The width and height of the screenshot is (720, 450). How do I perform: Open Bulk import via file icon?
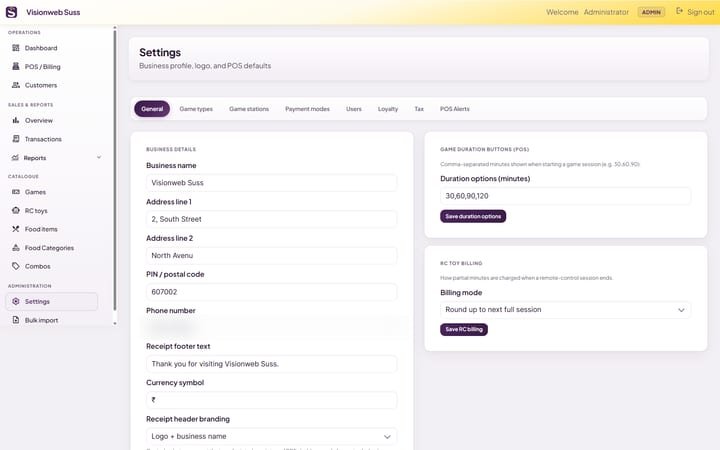coord(16,320)
